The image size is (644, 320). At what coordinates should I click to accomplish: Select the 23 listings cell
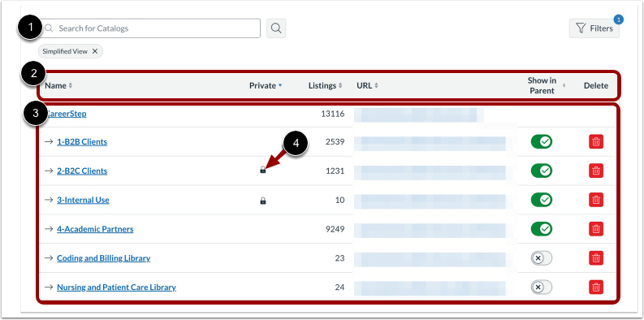click(x=339, y=258)
